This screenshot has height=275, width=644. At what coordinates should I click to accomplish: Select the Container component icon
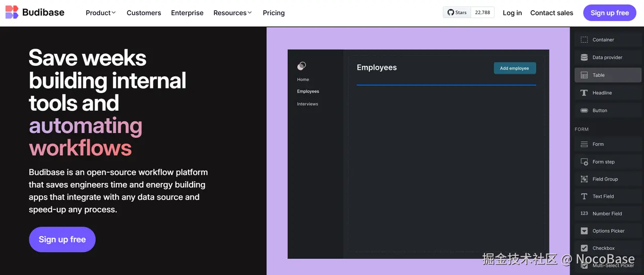pyautogui.click(x=584, y=40)
